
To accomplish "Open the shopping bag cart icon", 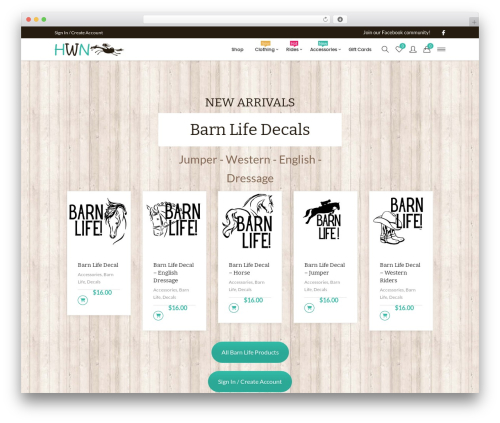I will coord(427,49).
